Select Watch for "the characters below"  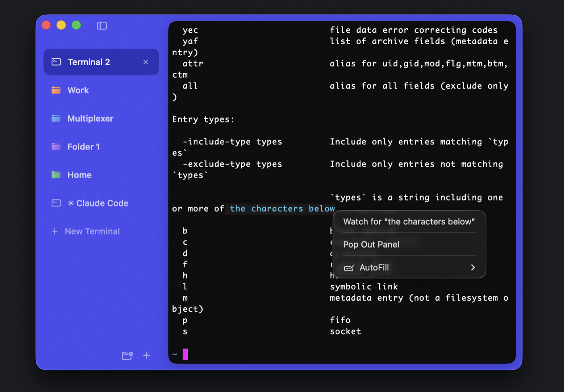point(409,222)
